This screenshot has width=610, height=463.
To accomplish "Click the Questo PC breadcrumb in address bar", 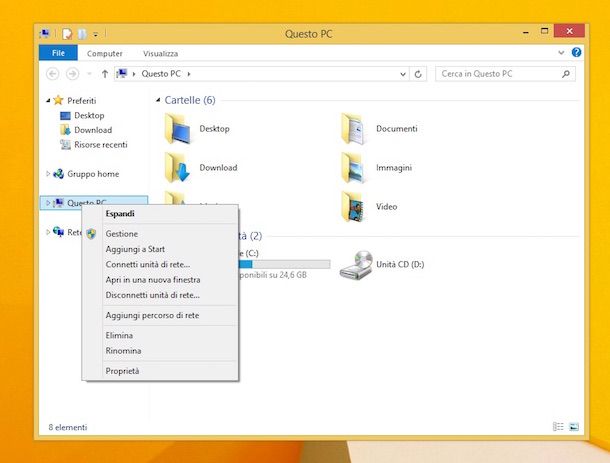I will point(161,74).
